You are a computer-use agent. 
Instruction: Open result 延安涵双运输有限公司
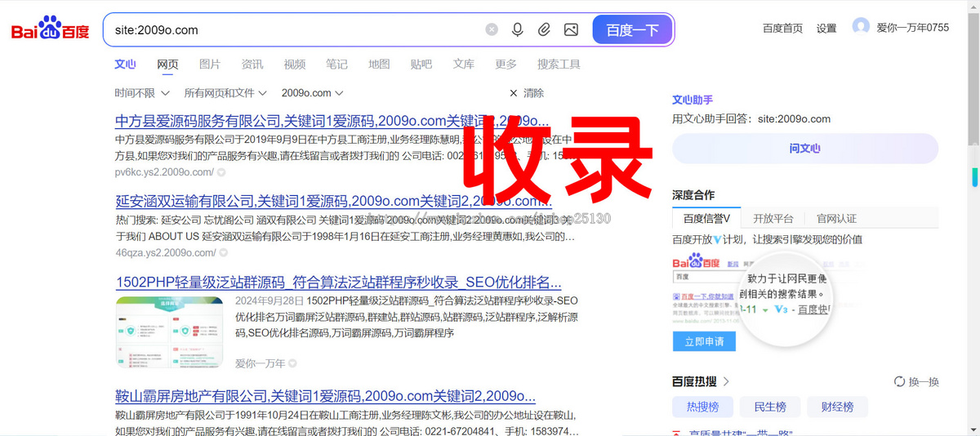pyautogui.click(x=333, y=201)
